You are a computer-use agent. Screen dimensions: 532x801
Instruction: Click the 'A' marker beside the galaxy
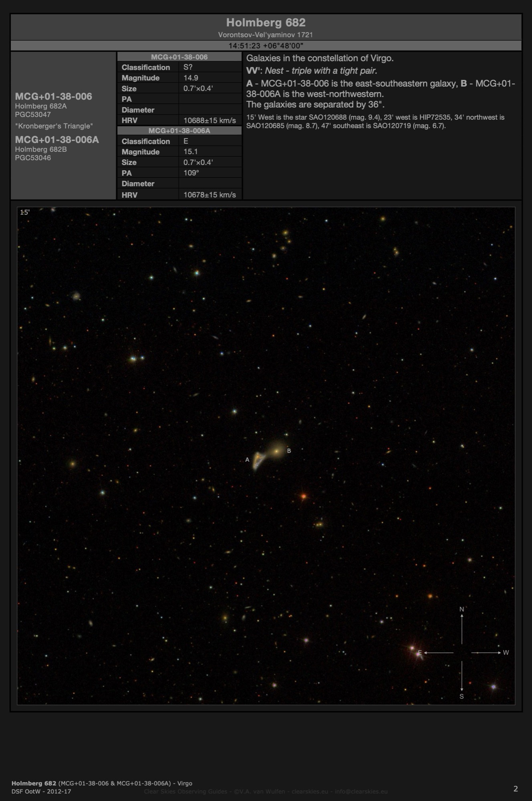(x=247, y=460)
